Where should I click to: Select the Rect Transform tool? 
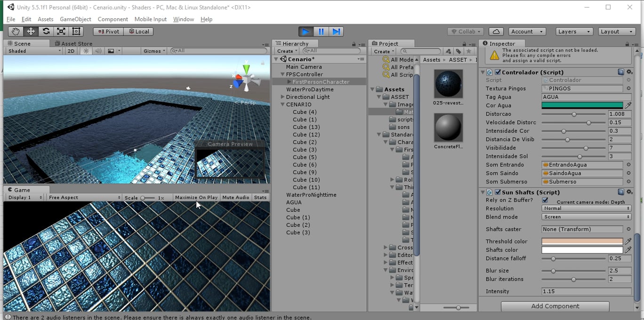[76, 32]
